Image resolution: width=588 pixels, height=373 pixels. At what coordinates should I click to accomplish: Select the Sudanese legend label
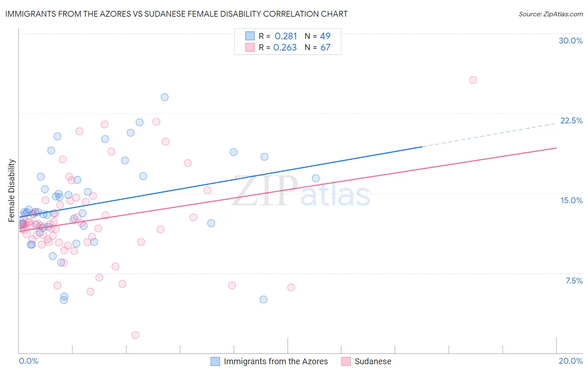pos(373,361)
